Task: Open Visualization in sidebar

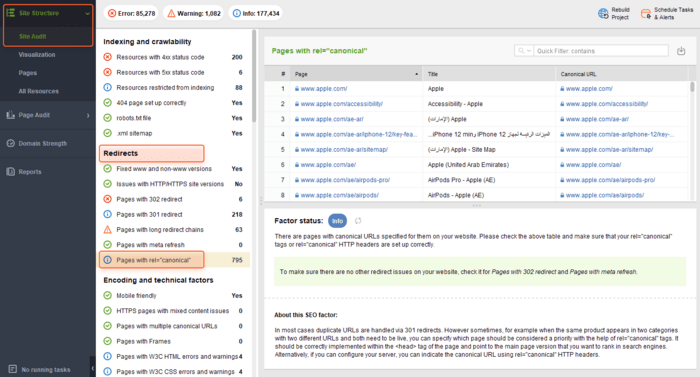Action: point(37,54)
